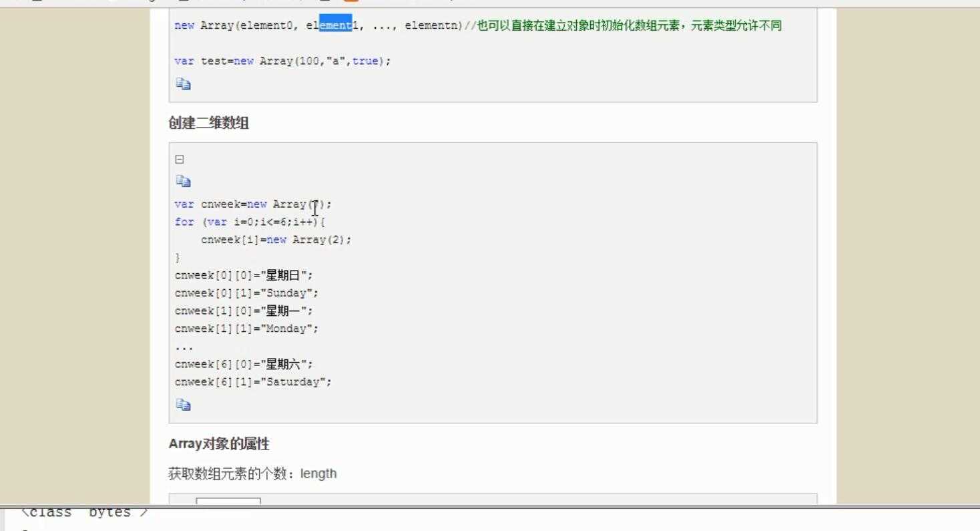This screenshot has height=531, width=980.
Task: Click the line cnweek[0][1]="Sunday";
Action: [x=246, y=293]
